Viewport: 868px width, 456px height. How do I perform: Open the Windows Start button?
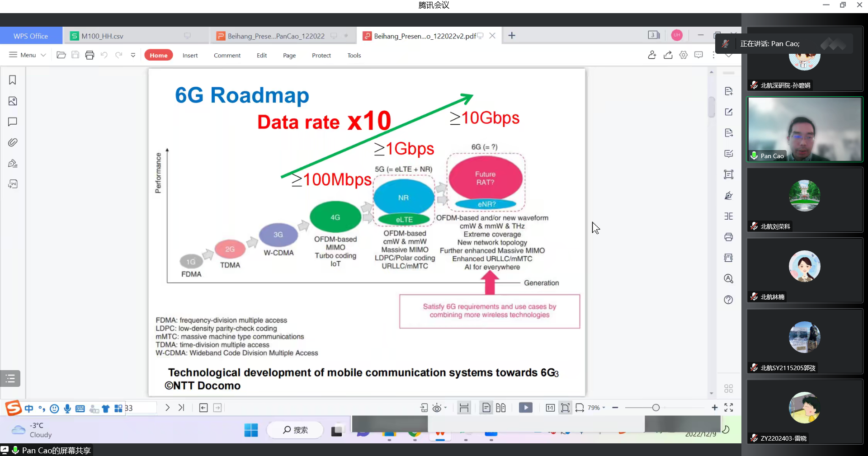click(251, 430)
